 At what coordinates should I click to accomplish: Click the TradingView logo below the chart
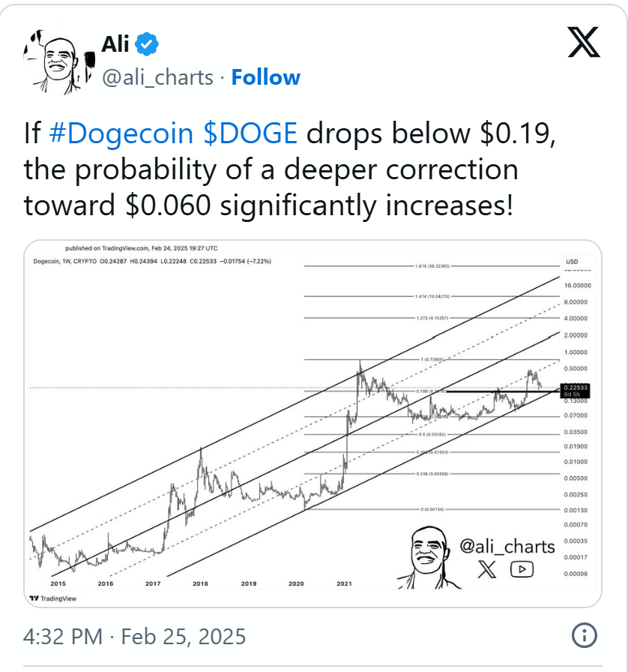coord(52,598)
